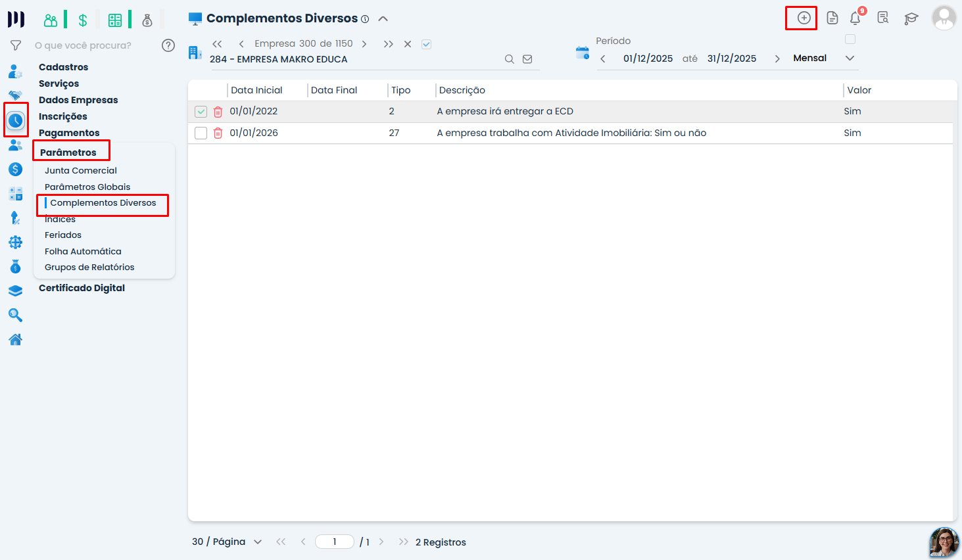Viewport: 962px width, 560px height.
Task: Open the green dollar sign module
Action: tap(83, 20)
